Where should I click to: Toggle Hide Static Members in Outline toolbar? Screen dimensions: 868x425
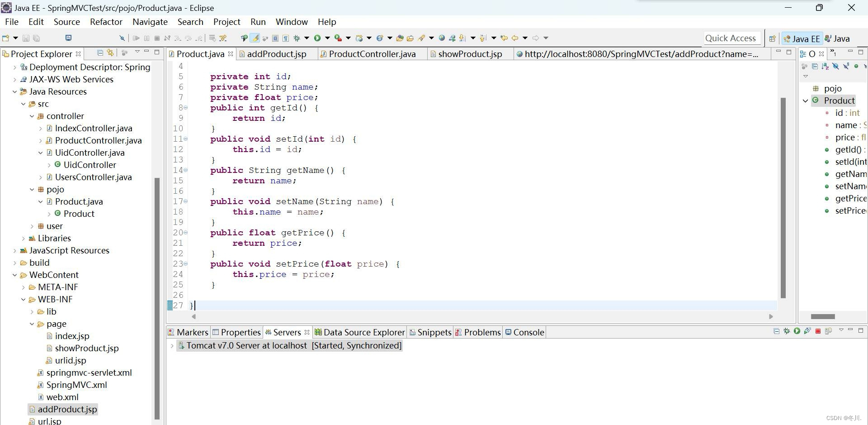[846, 66]
